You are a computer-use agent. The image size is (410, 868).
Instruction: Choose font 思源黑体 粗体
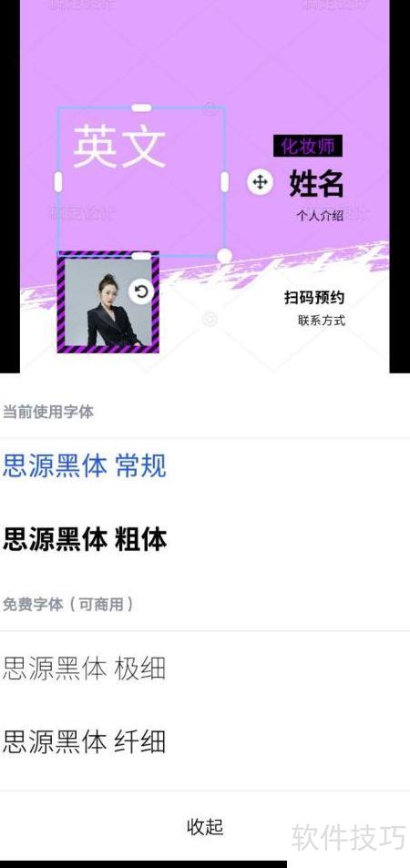click(x=85, y=539)
